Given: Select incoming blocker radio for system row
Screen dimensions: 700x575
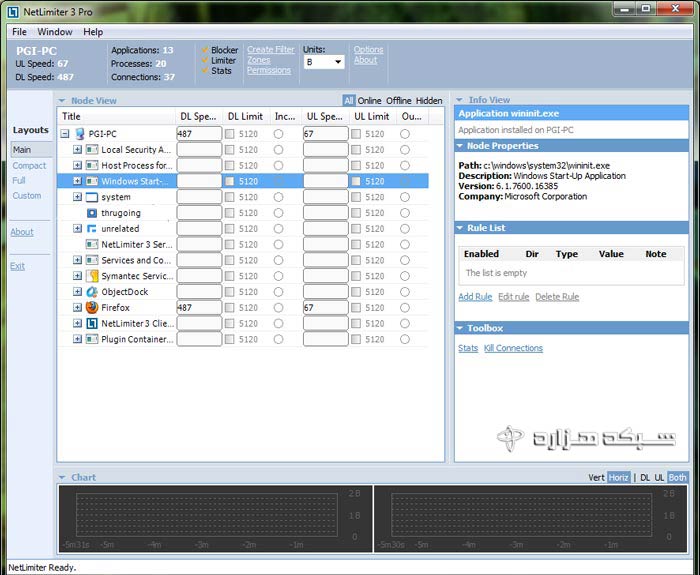Looking at the screenshot, I should [279, 197].
